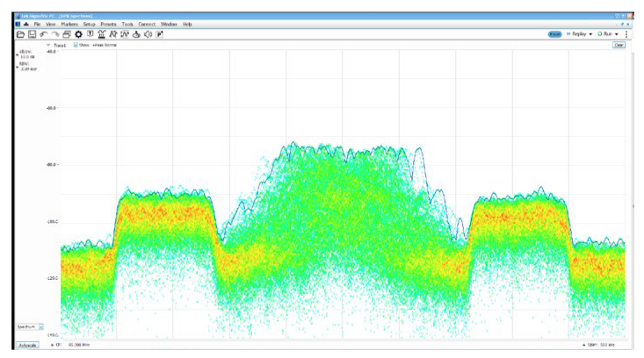Open the Replay dropdown menu
Screen dimensions: 644x358
(591, 33)
